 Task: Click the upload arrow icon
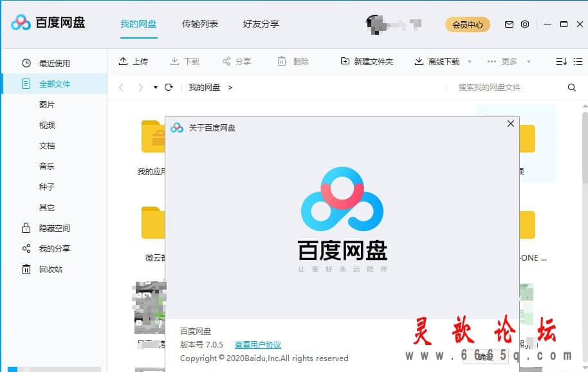(x=123, y=61)
